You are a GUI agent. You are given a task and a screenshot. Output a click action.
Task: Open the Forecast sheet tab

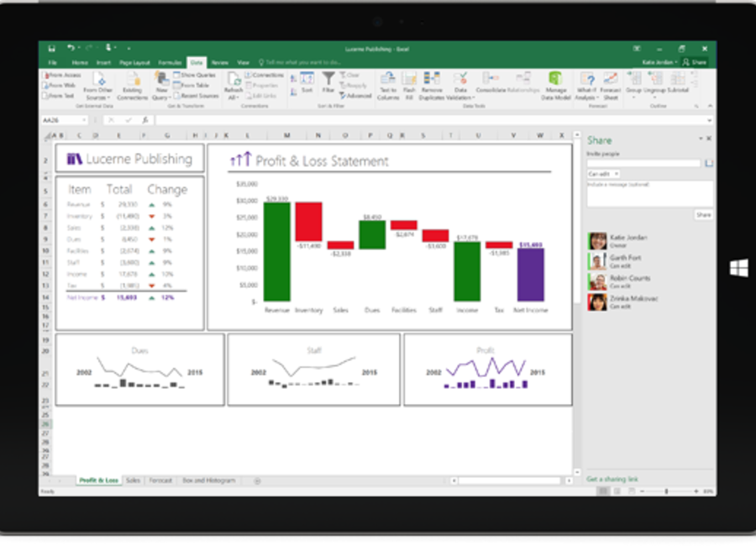click(x=160, y=480)
